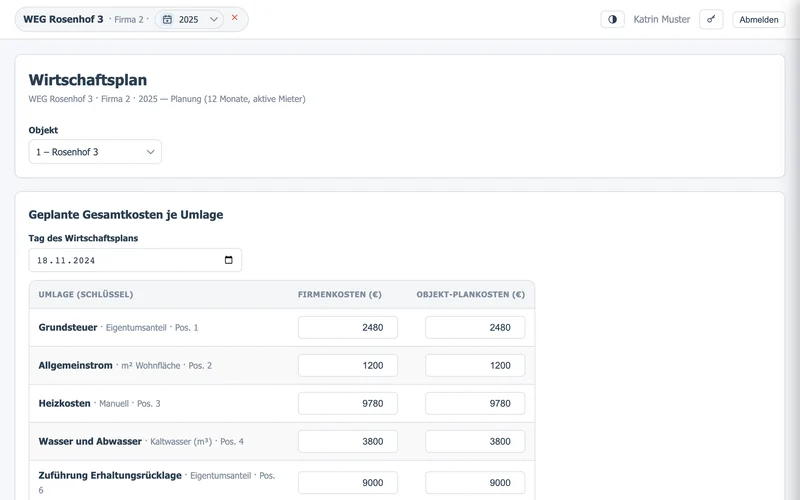This screenshot has width=800, height=500.
Task: Open the 2025 year dropdown
Action: [x=189, y=19]
